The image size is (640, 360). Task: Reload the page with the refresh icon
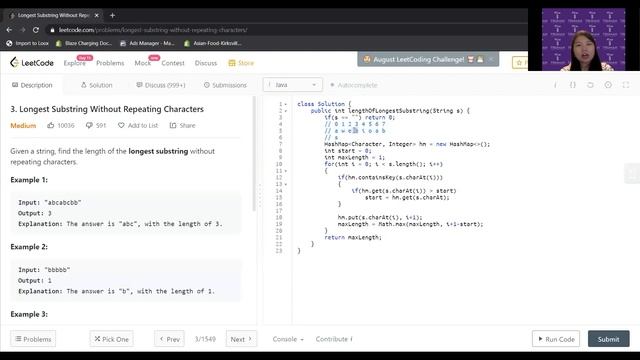(36, 30)
